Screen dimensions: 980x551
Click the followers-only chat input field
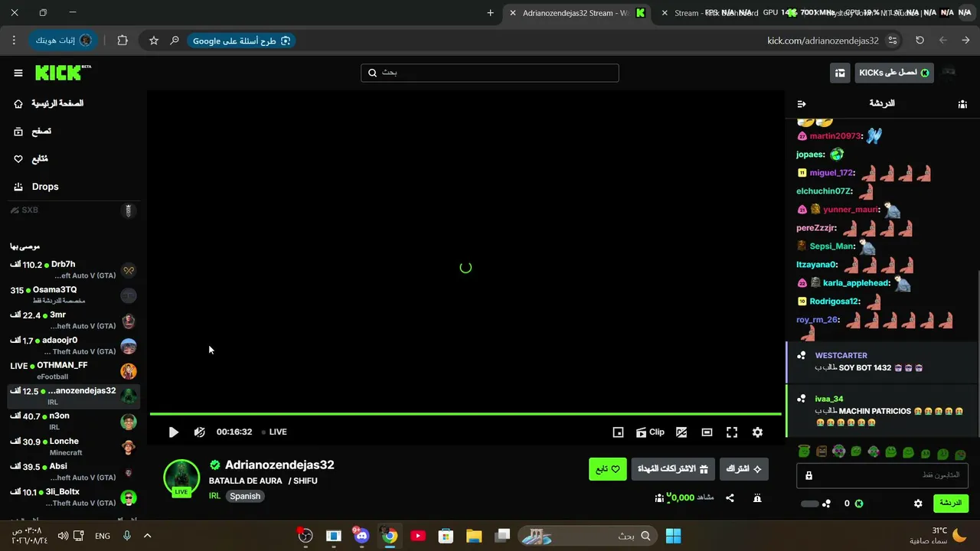point(883,475)
